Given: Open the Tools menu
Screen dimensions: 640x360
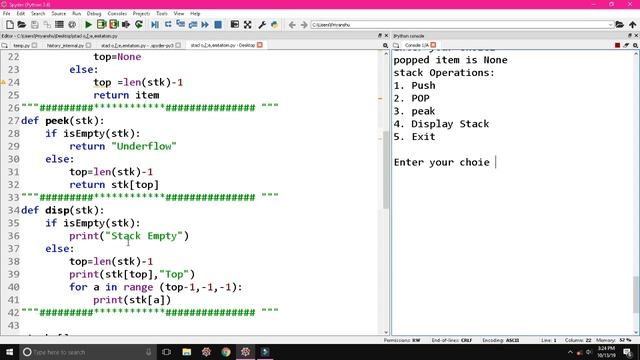Looking at the screenshot, I should 162,13.
